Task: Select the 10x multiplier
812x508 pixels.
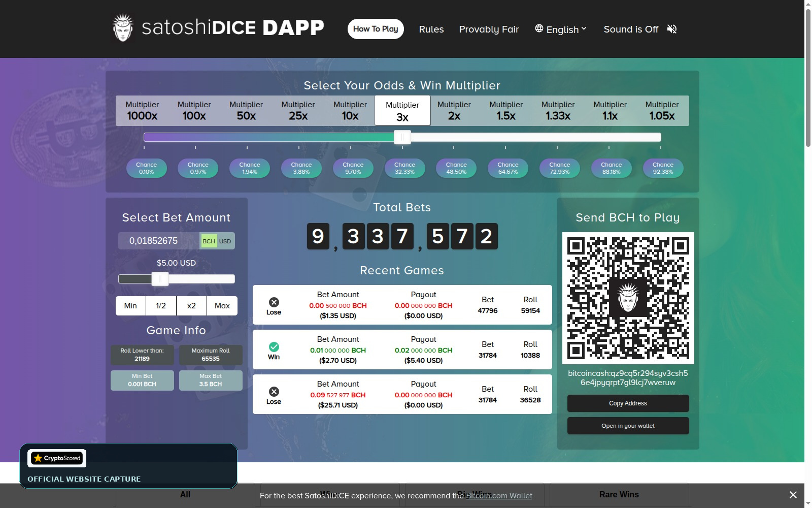Action: (350, 111)
